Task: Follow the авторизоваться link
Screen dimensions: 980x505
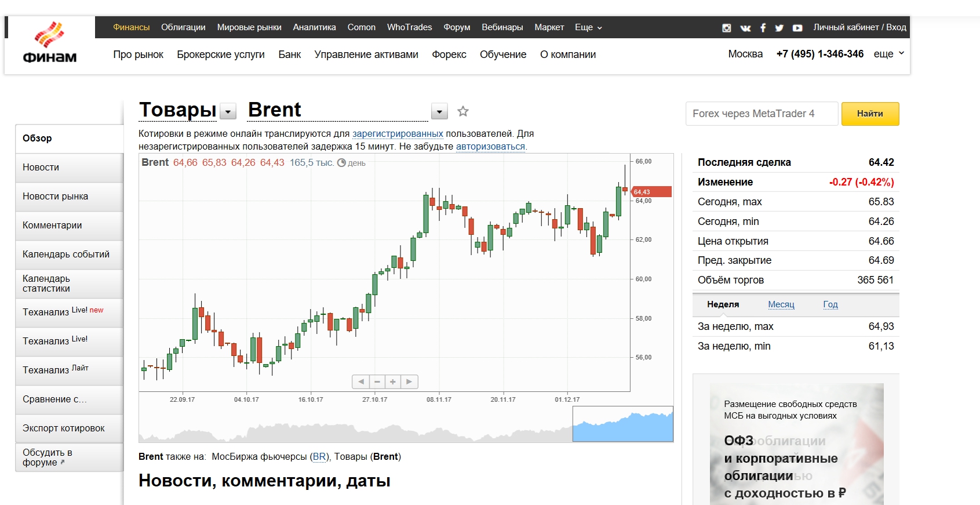Action: pos(490,147)
